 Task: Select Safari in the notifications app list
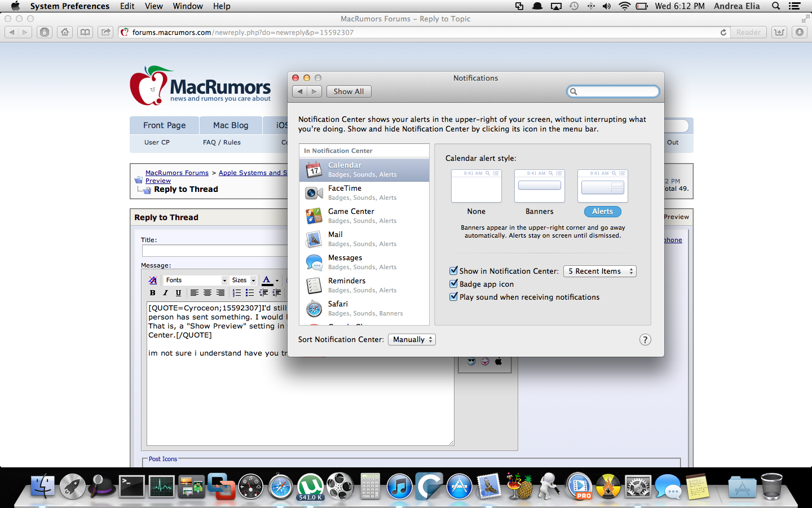pyautogui.click(x=364, y=309)
